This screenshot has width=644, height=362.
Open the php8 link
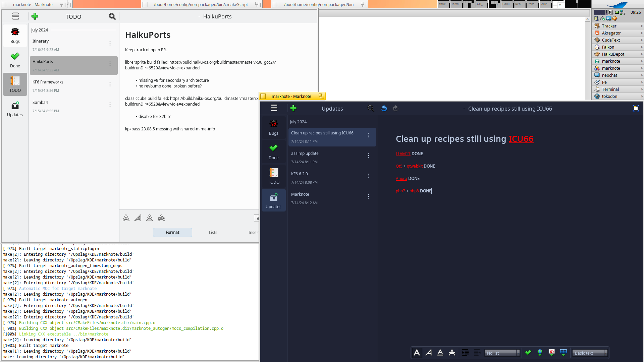tap(414, 191)
